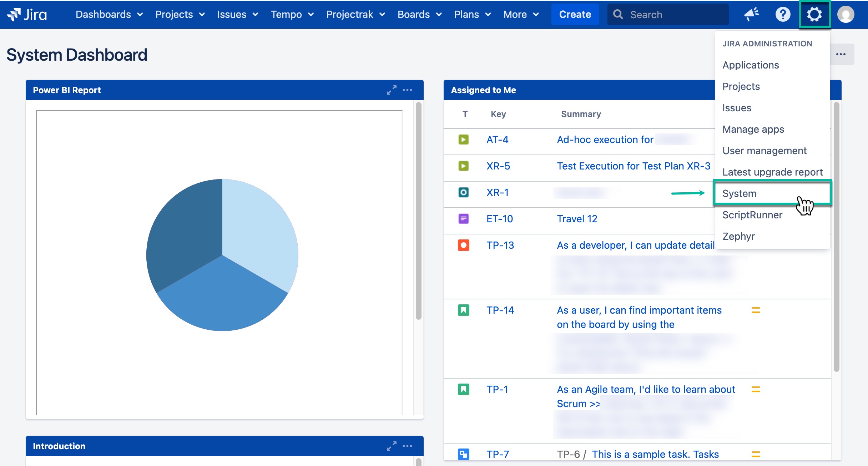Click the Jira logo in the header
Image resolution: width=868 pixels, height=466 pixels.
tap(27, 14)
